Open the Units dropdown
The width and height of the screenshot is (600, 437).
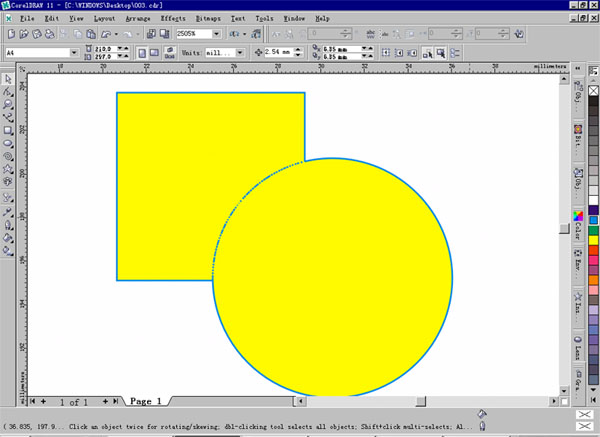tap(240, 53)
